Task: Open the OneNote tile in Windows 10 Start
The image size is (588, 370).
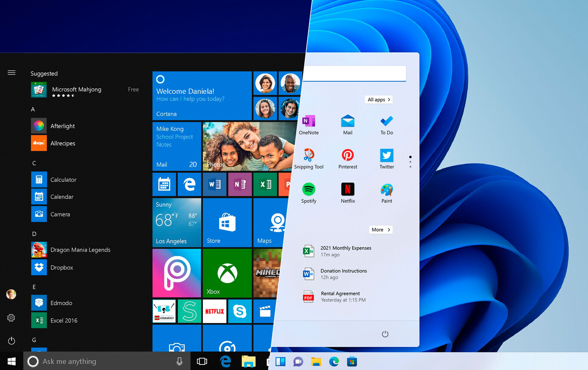Action: pyautogui.click(x=240, y=184)
